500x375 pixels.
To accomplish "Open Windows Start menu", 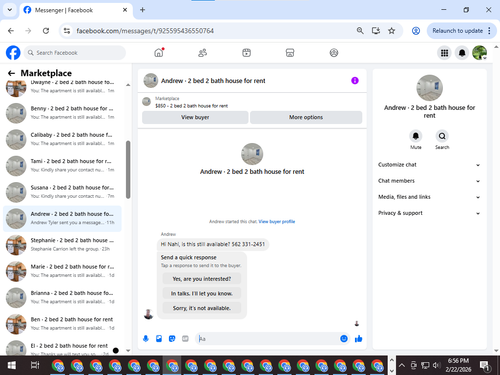I will pyautogui.click(x=11, y=365).
